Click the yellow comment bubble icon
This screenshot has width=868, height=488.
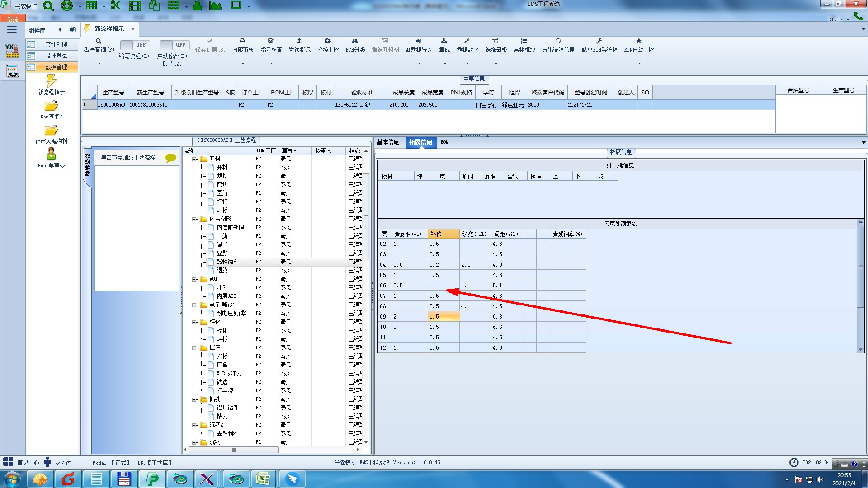[x=171, y=158]
